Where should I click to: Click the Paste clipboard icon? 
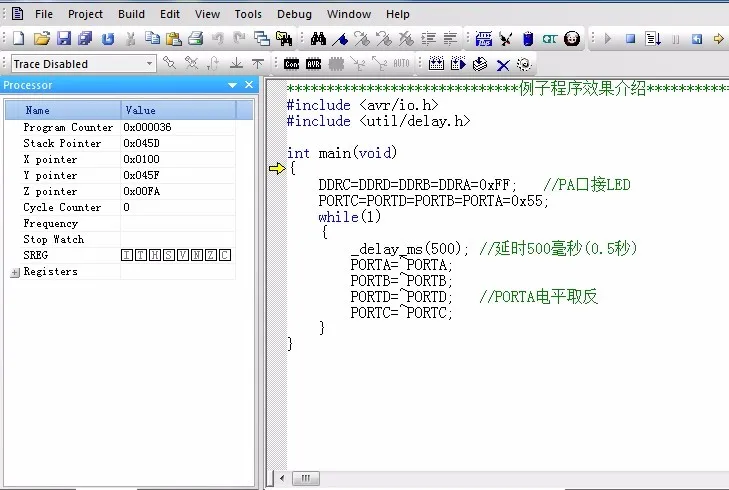pos(174,39)
